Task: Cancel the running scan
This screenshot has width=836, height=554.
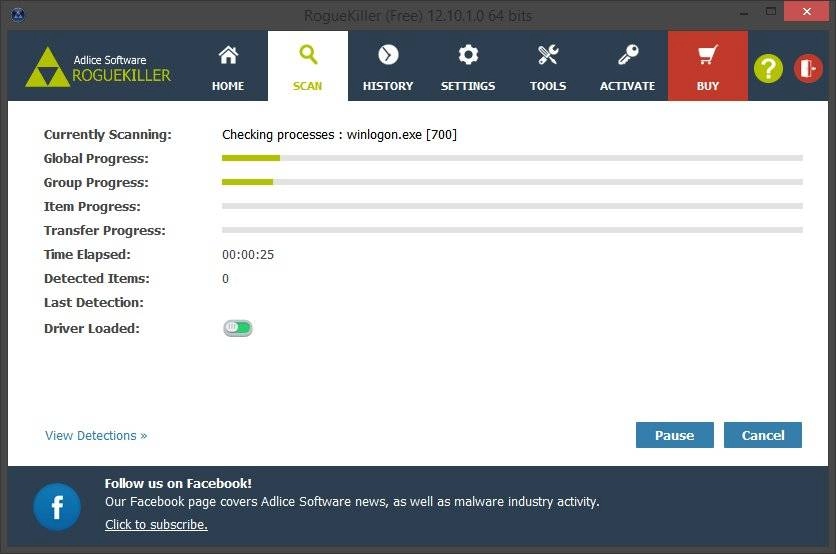Action: (762, 435)
